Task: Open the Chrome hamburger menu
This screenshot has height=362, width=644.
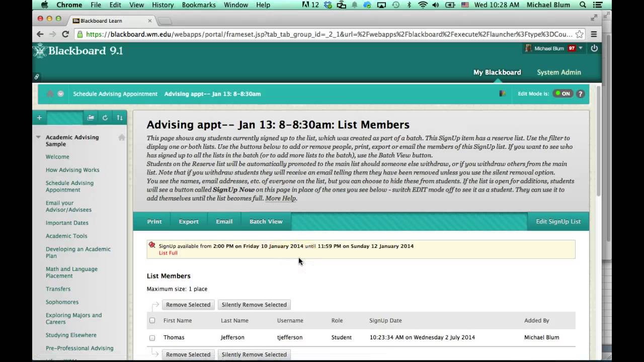Action: [x=594, y=34]
